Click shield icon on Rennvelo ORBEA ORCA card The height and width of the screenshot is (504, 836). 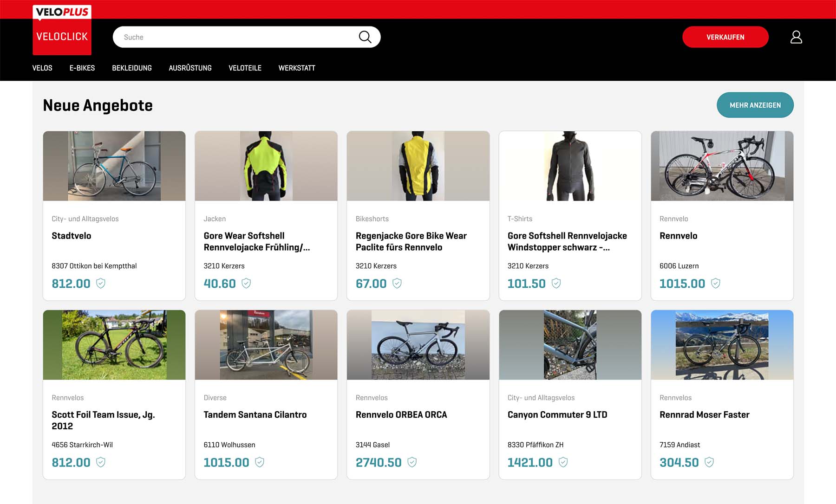pyautogui.click(x=412, y=462)
